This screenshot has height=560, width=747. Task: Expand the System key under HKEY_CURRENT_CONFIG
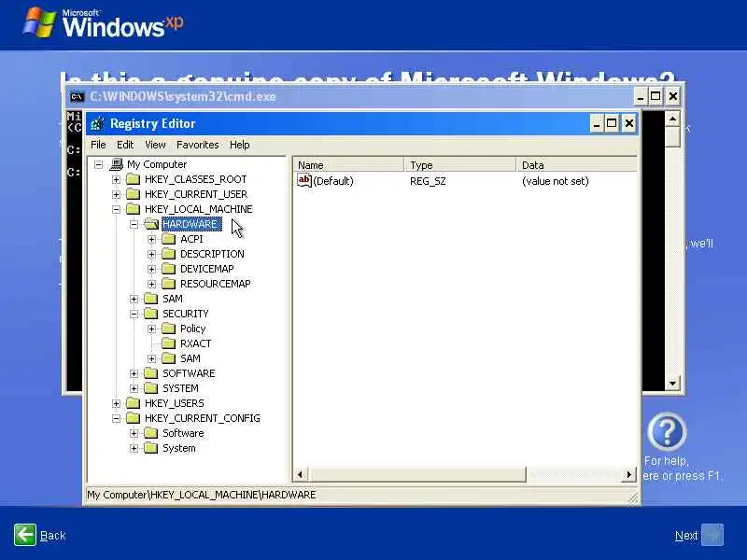click(x=134, y=449)
